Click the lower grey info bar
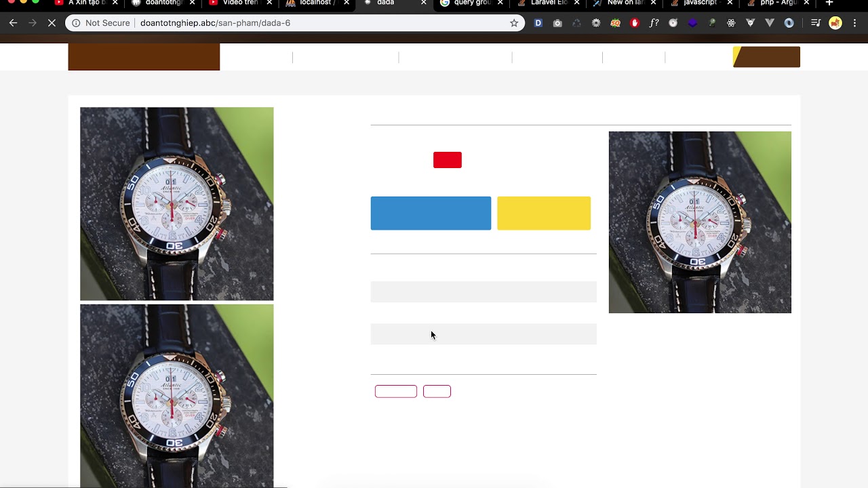 pos(484,334)
